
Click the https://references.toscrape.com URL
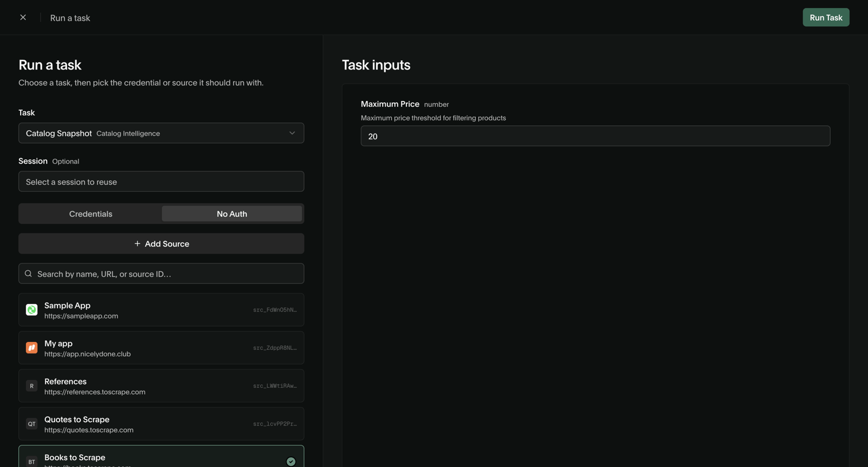[95, 392]
